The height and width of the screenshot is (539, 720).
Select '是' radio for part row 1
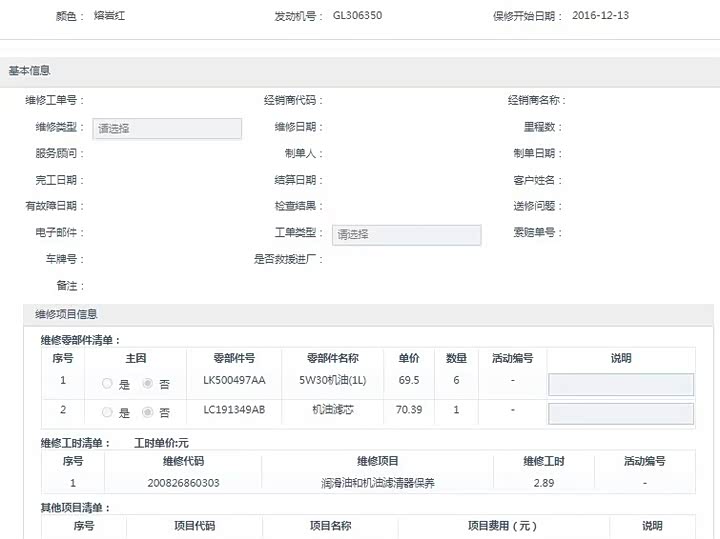pos(107,384)
